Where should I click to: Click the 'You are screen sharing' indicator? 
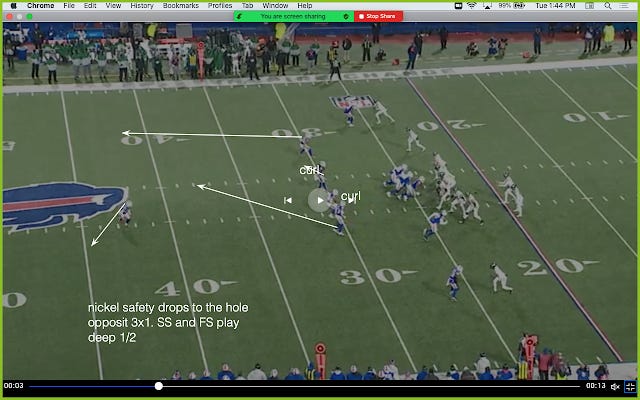point(293,16)
